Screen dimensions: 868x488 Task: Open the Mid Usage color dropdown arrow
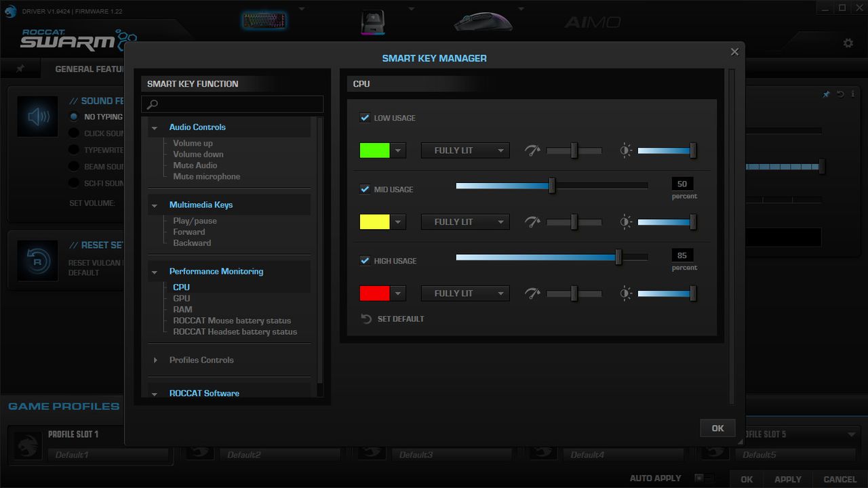tap(398, 222)
